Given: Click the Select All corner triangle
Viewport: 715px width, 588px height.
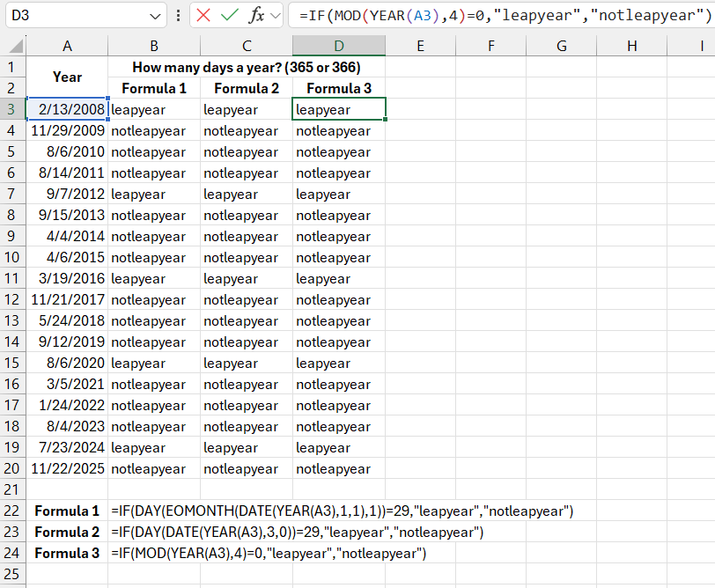Looking at the screenshot, I should pos(14,47).
